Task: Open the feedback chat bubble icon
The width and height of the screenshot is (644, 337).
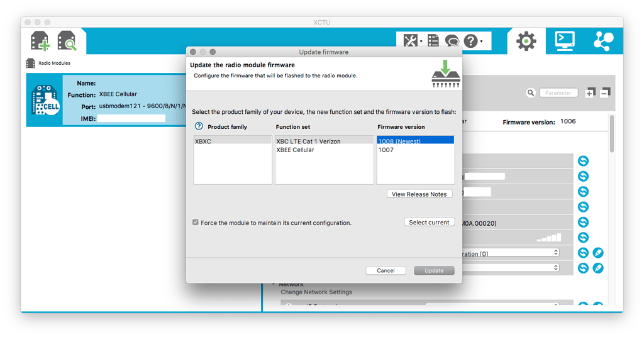Action: (x=452, y=41)
